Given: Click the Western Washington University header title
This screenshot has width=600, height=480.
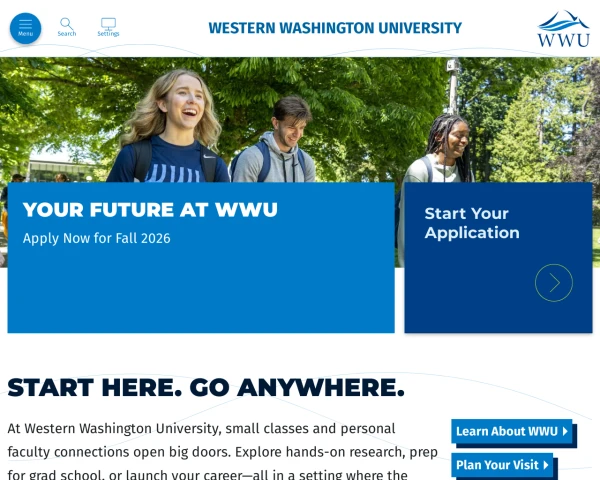Looking at the screenshot, I should [335, 28].
